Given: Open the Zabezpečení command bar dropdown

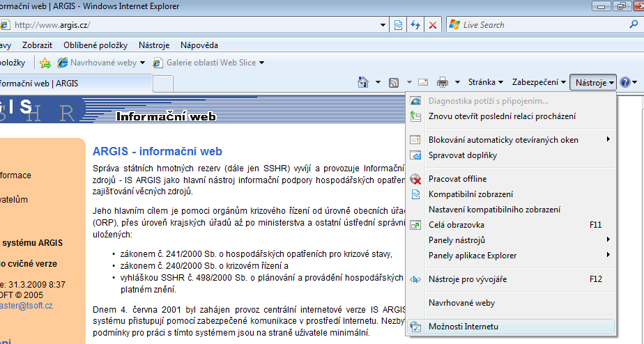Looking at the screenshot, I should (539, 82).
